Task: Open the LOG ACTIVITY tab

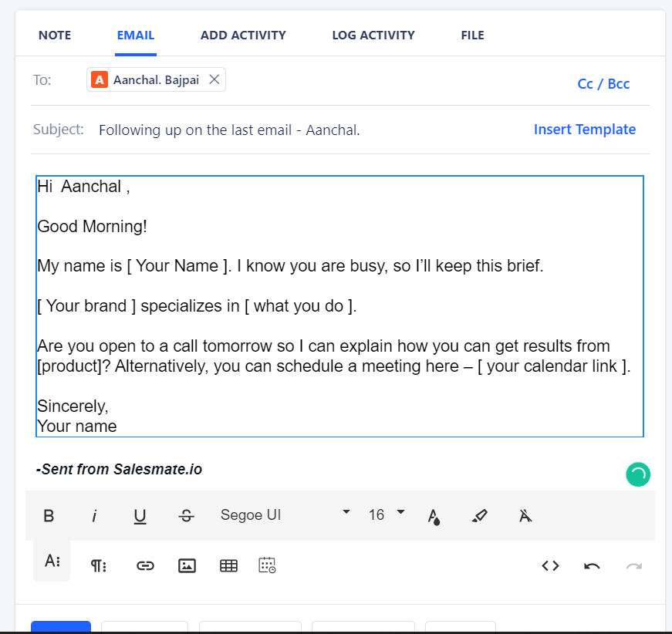Action: pyautogui.click(x=373, y=35)
